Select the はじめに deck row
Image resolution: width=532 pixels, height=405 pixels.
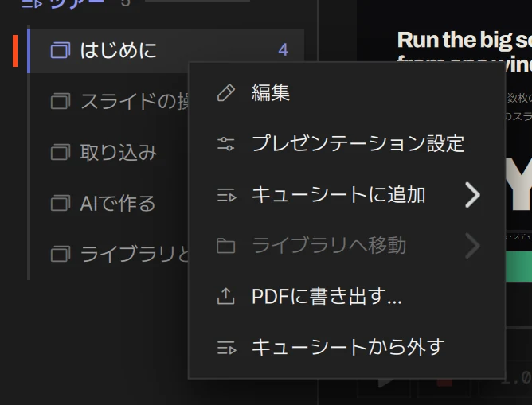[x=166, y=50]
